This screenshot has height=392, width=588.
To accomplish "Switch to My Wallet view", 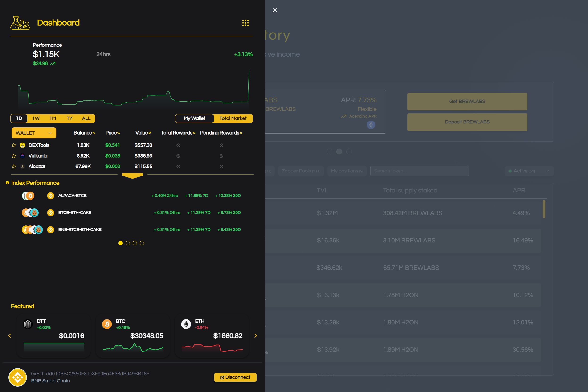I will click(195, 118).
